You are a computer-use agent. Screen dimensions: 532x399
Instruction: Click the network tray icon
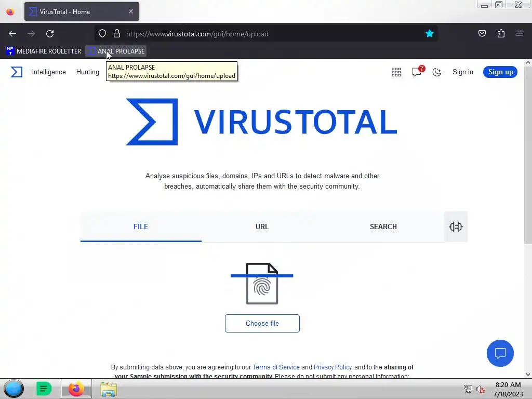pyautogui.click(x=468, y=389)
